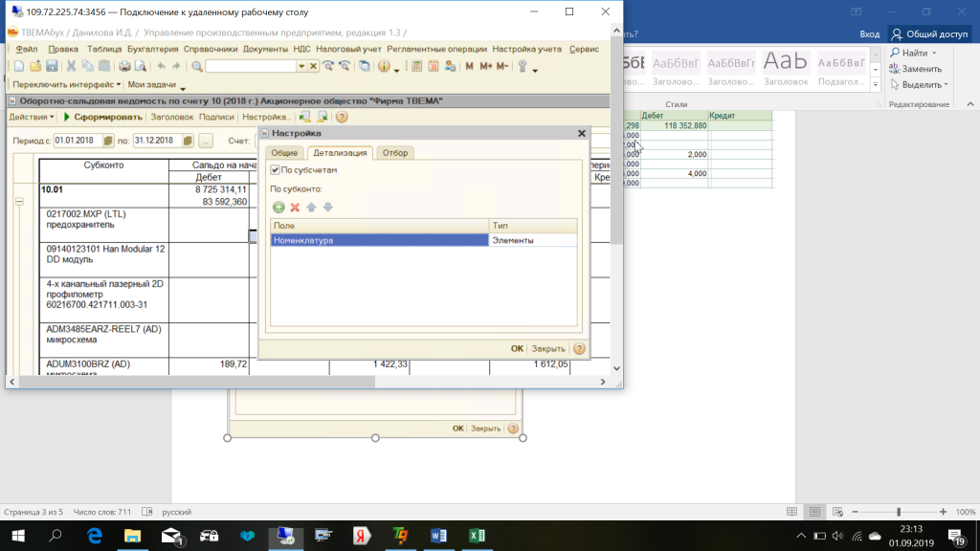Open the Регламентные операции menu
The image size is (980, 551).
[x=436, y=49]
